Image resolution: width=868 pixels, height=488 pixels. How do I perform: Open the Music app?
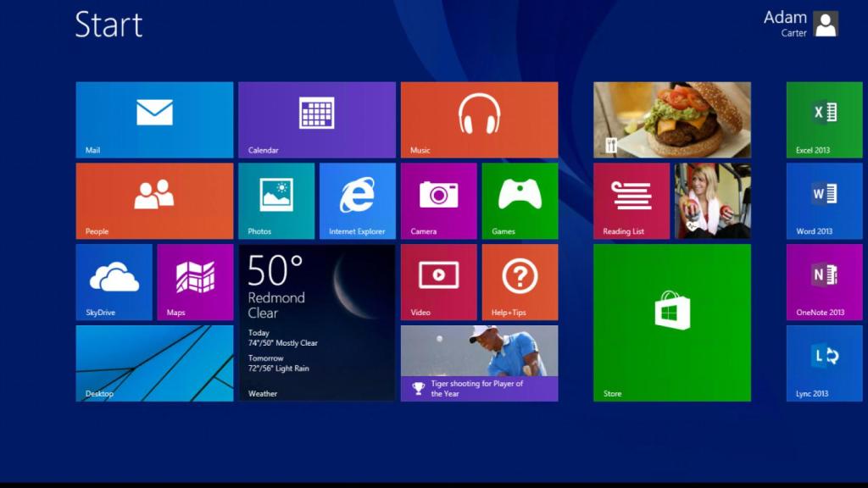(479, 119)
